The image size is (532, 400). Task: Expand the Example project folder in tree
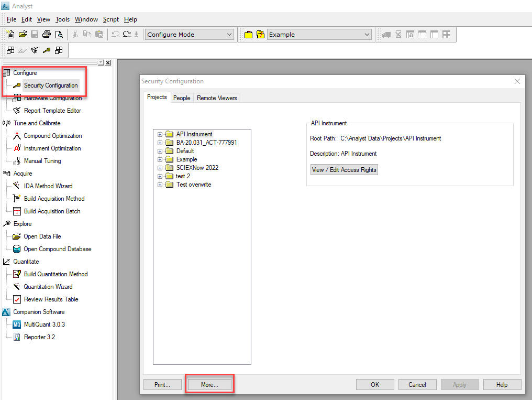(160, 159)
